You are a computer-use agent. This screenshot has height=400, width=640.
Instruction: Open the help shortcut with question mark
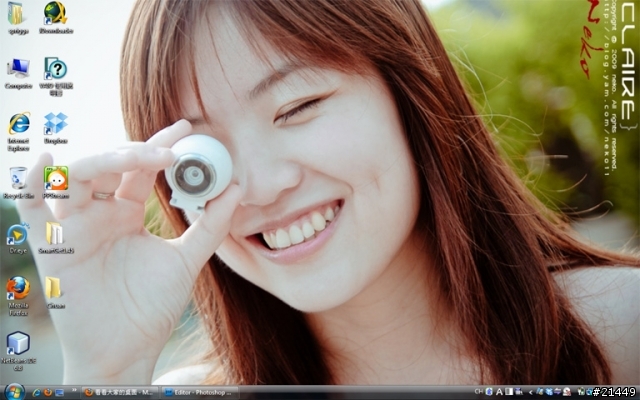click(56, 76)
